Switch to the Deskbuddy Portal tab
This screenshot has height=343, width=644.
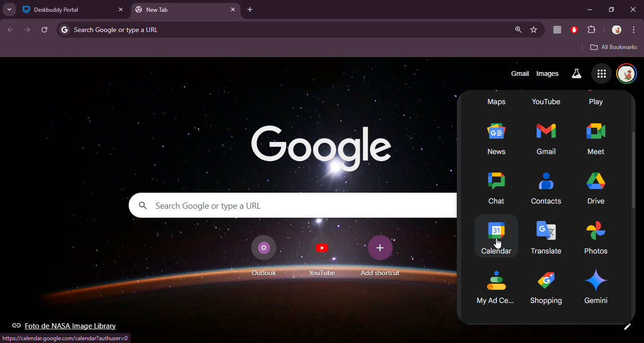66,9
